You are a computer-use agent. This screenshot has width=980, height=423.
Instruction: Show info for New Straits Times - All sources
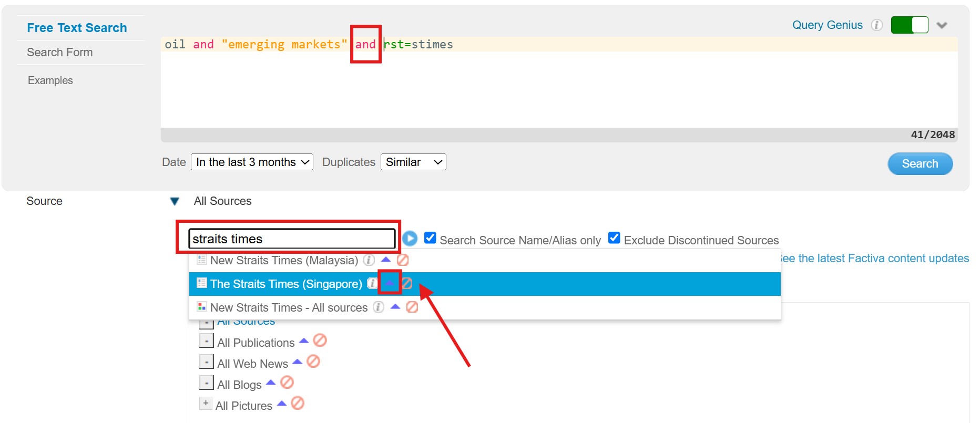point(379,307)
